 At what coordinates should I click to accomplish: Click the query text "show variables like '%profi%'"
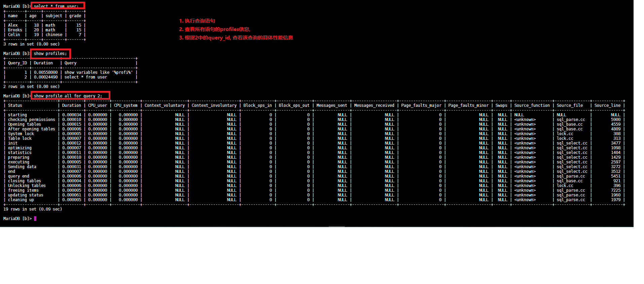pos(99,72)
